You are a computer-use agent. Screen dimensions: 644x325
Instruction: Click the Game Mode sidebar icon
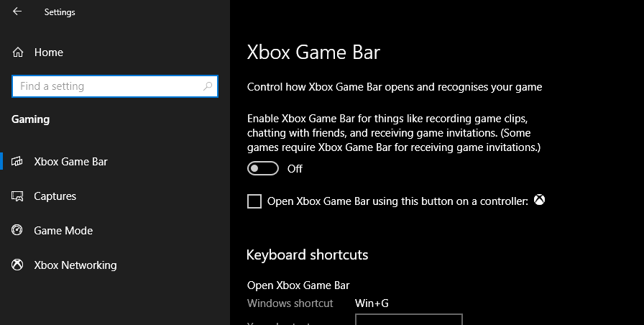18,231
